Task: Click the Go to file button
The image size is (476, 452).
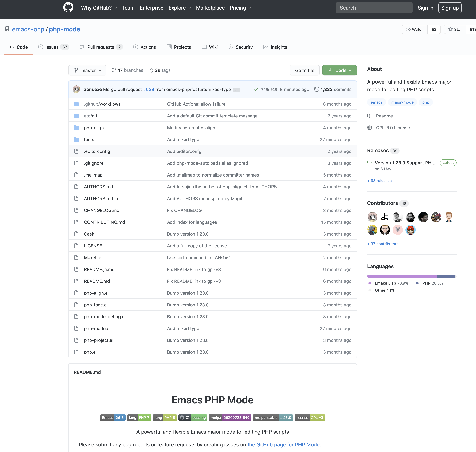Action: pos(304,70)
